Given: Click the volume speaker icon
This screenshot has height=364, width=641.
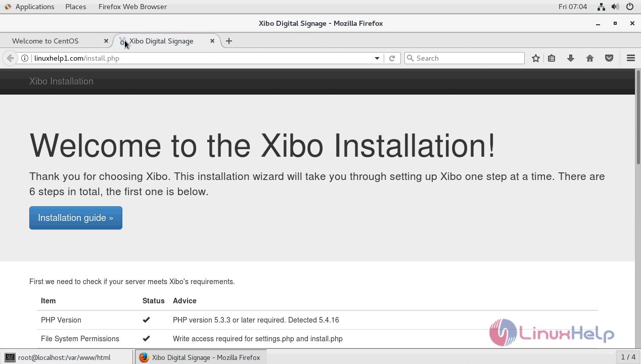Looking at the screenshot, I should pos(615,7).
